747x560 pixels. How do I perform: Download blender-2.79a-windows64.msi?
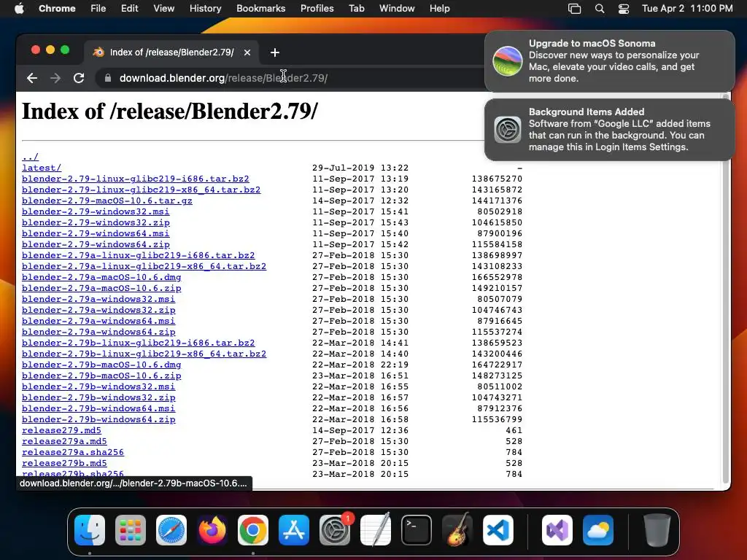(x=98, y=321)
